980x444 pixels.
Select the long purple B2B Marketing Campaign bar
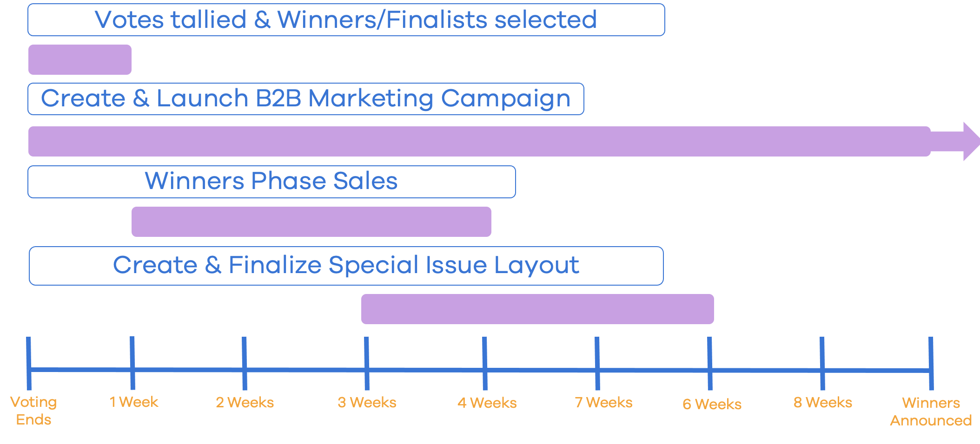479,141
